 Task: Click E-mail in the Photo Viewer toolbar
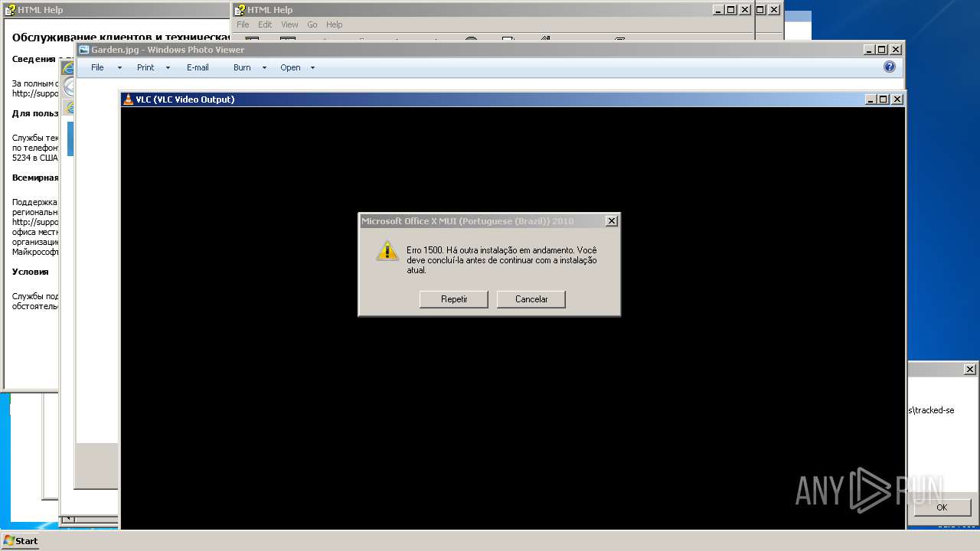pos(198,67)
